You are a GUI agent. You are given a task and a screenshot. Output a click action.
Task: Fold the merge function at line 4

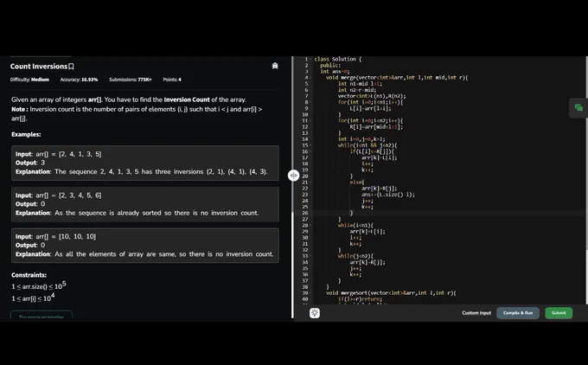tap(311, 78)
